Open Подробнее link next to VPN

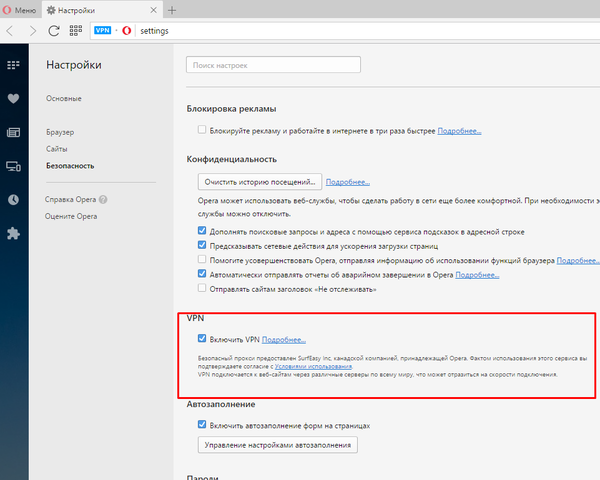coord(284,340)
